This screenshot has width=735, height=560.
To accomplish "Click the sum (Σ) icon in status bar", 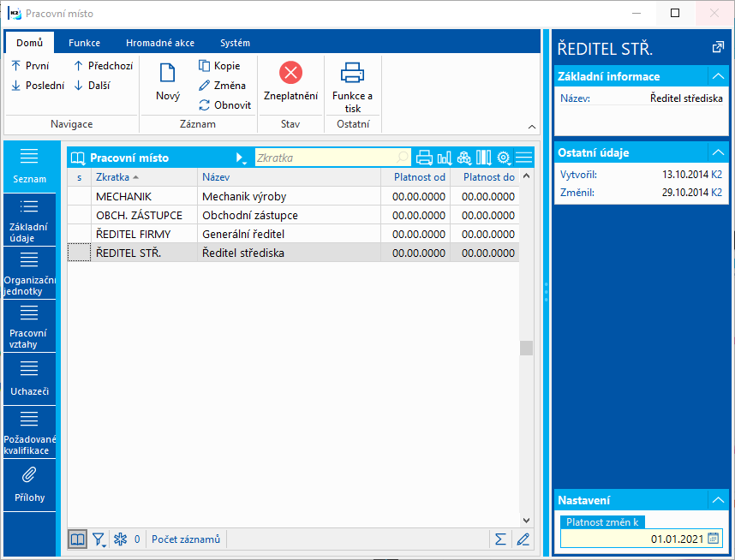I will 500,539.
